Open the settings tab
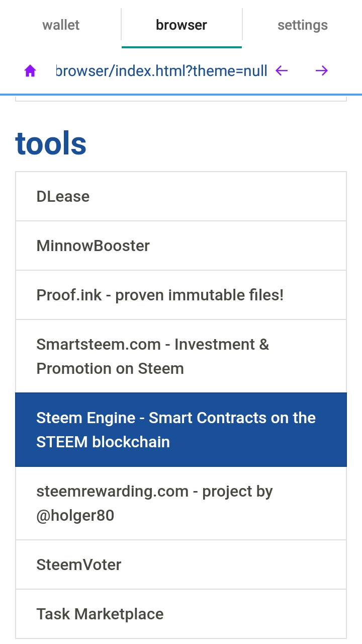The height and width of the screenshot is (644, 362). click(x=302, y=25)
